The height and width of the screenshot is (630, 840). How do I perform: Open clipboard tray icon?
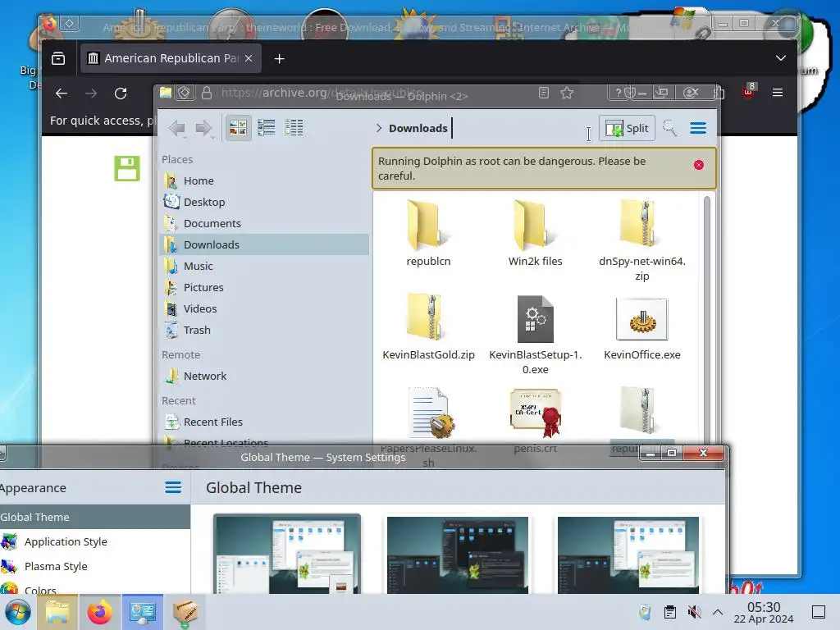(669, 612)
